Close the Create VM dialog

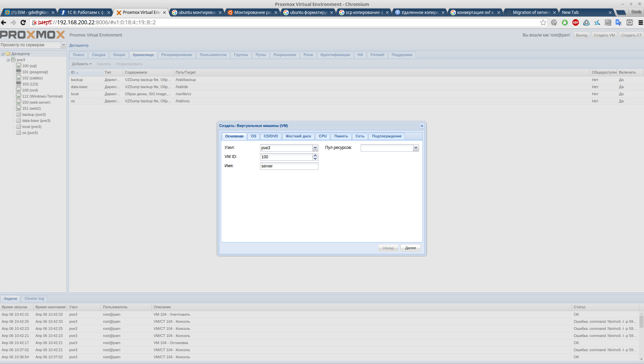(x=422, y=126)
